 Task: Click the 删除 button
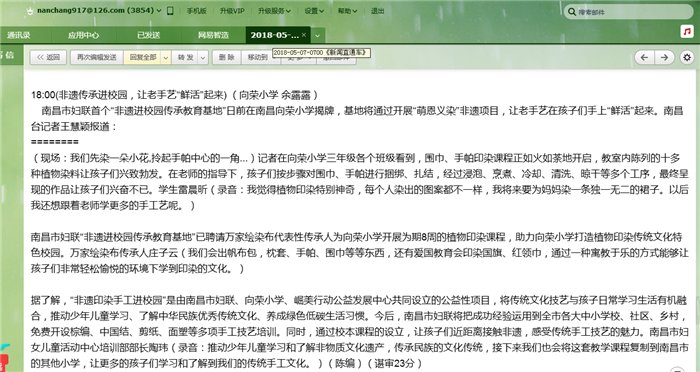(x=227, y=57)
